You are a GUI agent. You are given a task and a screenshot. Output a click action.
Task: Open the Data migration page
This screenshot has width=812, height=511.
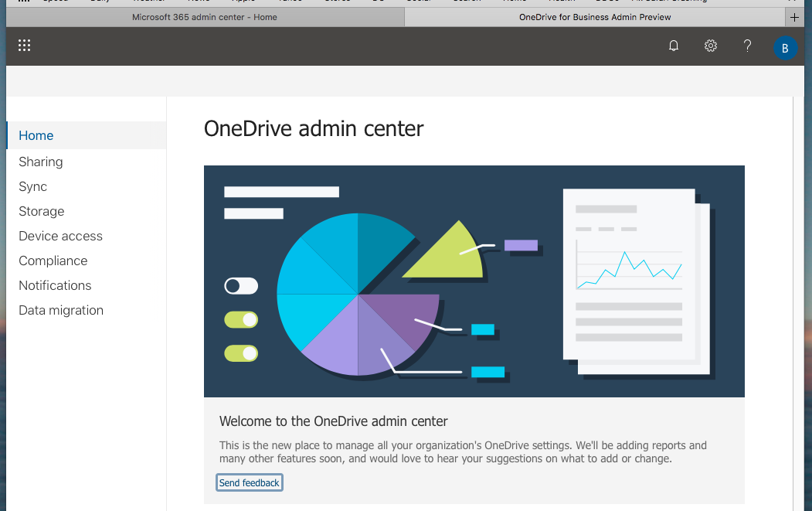[x=61, y=310]
